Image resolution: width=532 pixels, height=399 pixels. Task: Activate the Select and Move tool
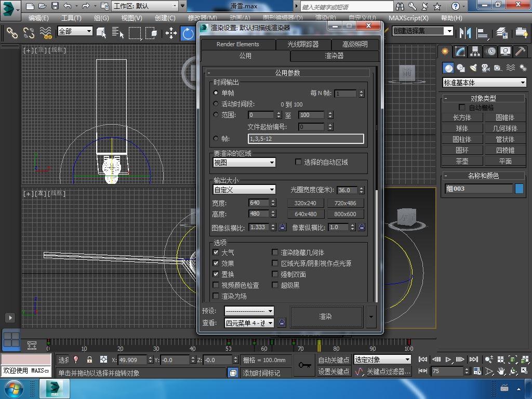(171, 33)
